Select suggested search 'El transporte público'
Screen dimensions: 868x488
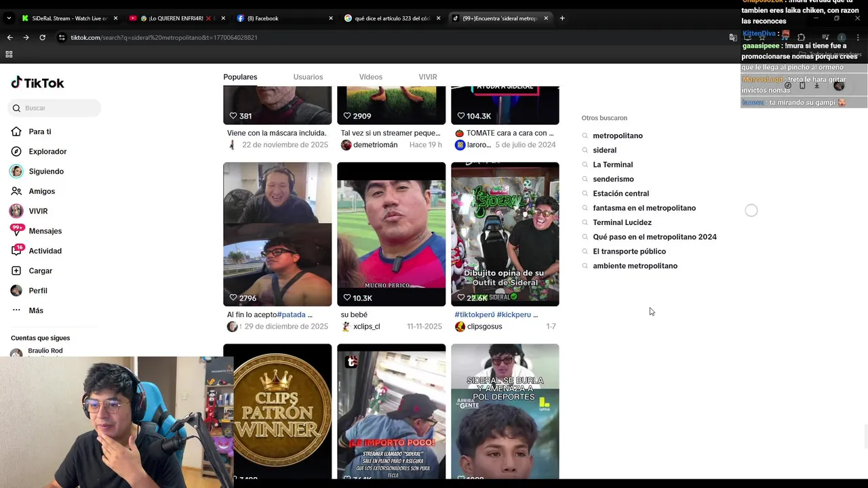(x=629, y=251)
